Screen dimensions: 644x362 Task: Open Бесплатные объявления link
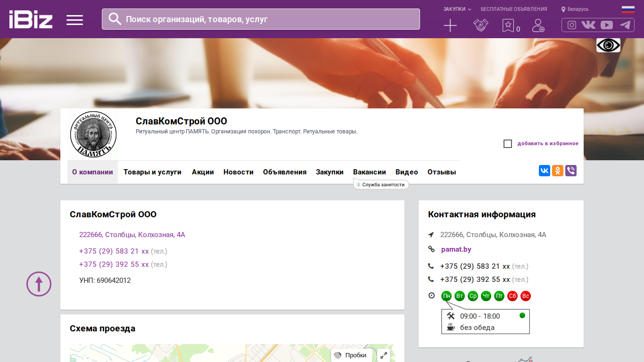click(514, 9)
